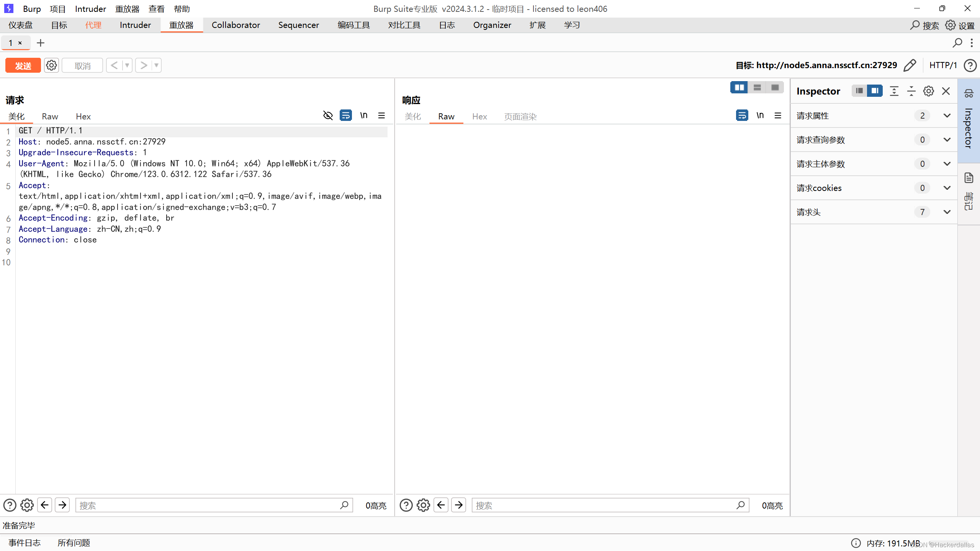Open the history back dropdown arrow
Viewport: 980px width, 551px height.
click(127, 65)
